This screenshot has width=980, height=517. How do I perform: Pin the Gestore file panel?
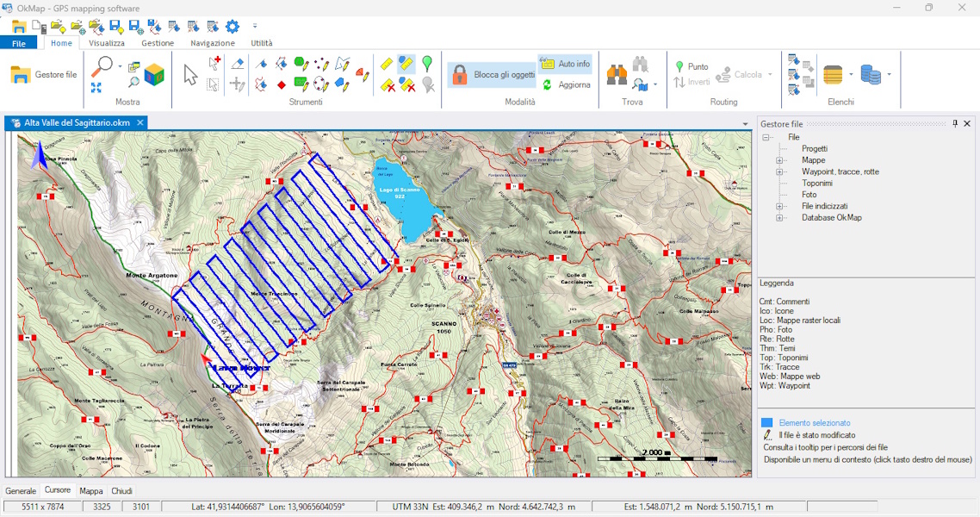click(x=955, y=124)
